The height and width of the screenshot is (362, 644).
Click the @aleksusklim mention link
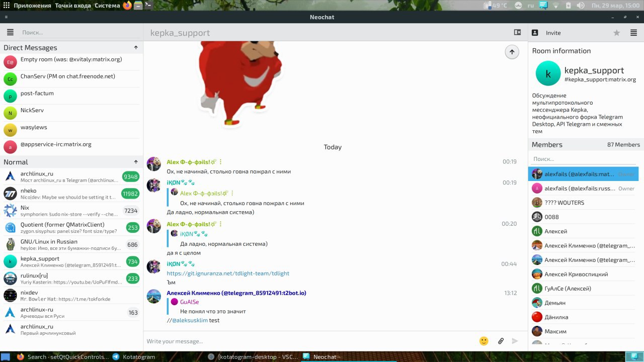click(x=190, y=320)
